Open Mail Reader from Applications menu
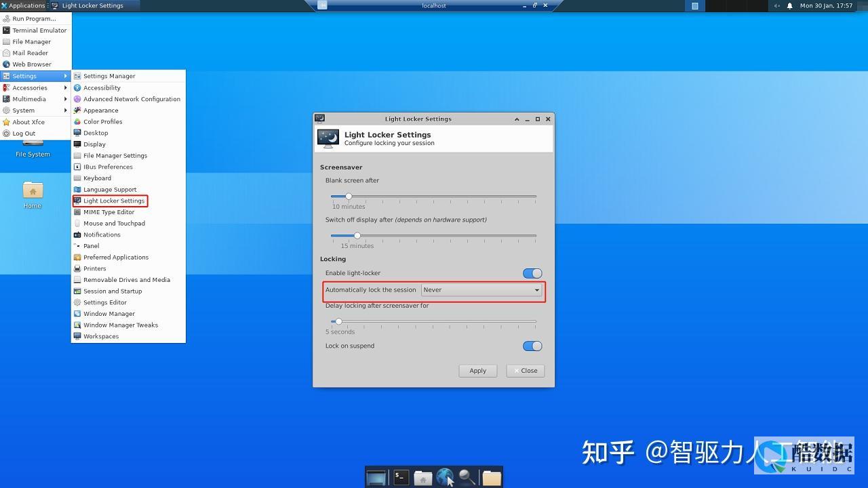Image resolution: width=868 pixels, height=488 pixels. pyautogui.click(x=35, y=53)
